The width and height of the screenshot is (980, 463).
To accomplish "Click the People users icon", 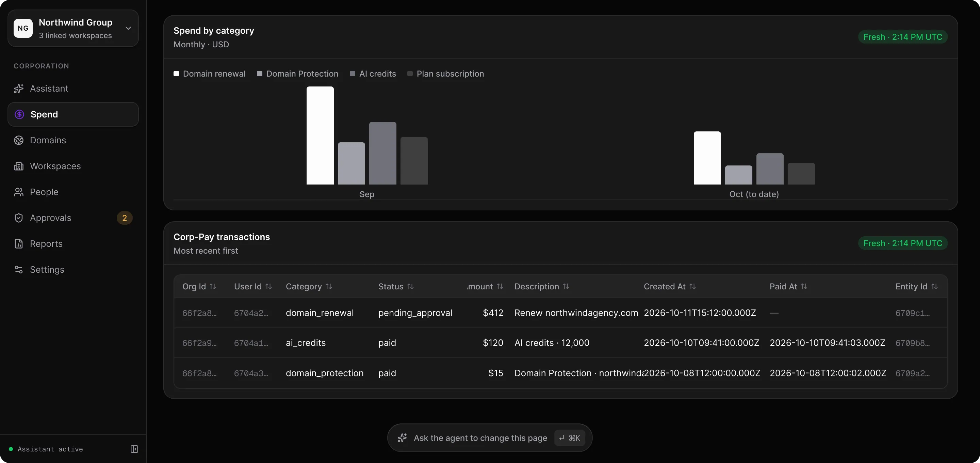I will click(19, 192).
